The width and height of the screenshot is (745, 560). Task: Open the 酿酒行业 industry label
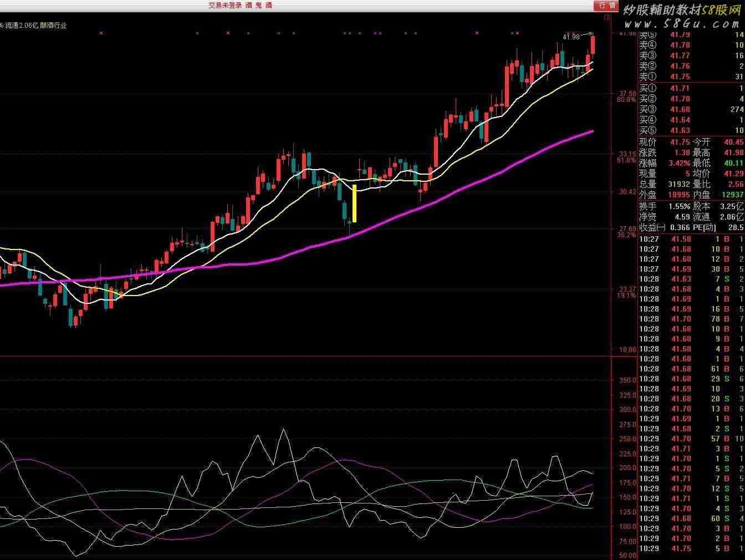point(53,26)
